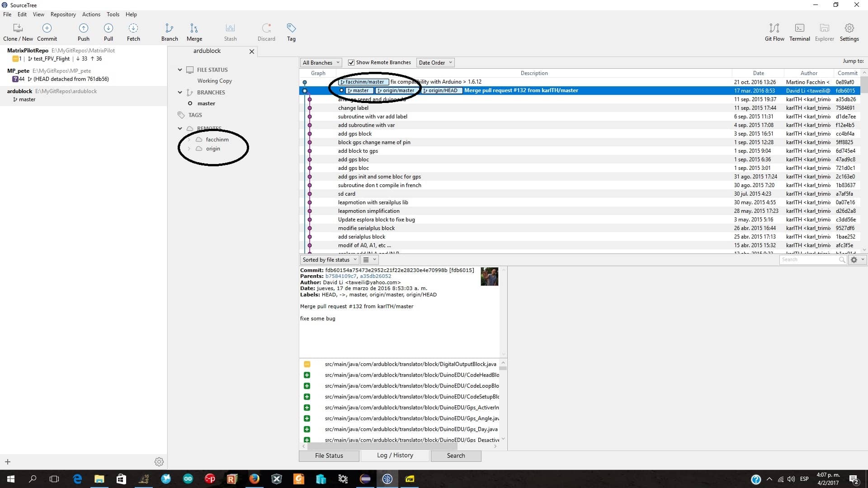This screenshot has width=868, height=488.
Task: Open the View menu
Action: 38,14
